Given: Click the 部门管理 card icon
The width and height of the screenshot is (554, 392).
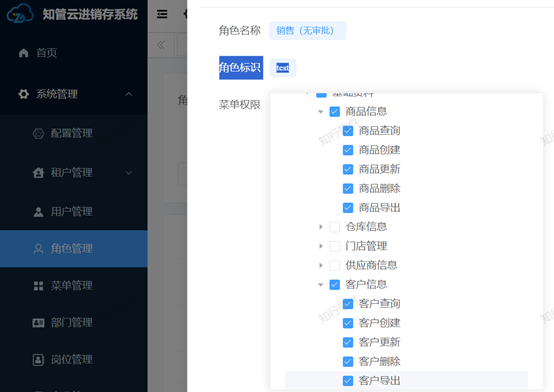Looking at the screenshot, I should 39,323.
